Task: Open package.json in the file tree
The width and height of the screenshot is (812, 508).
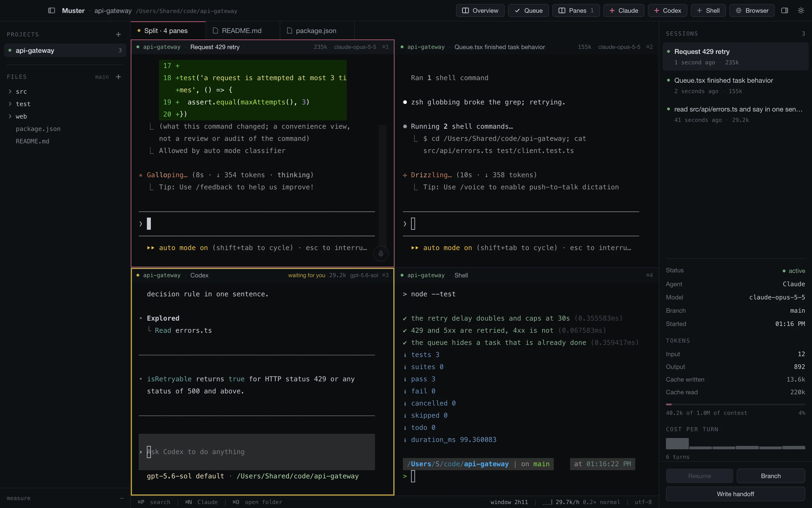Action: 38,129
